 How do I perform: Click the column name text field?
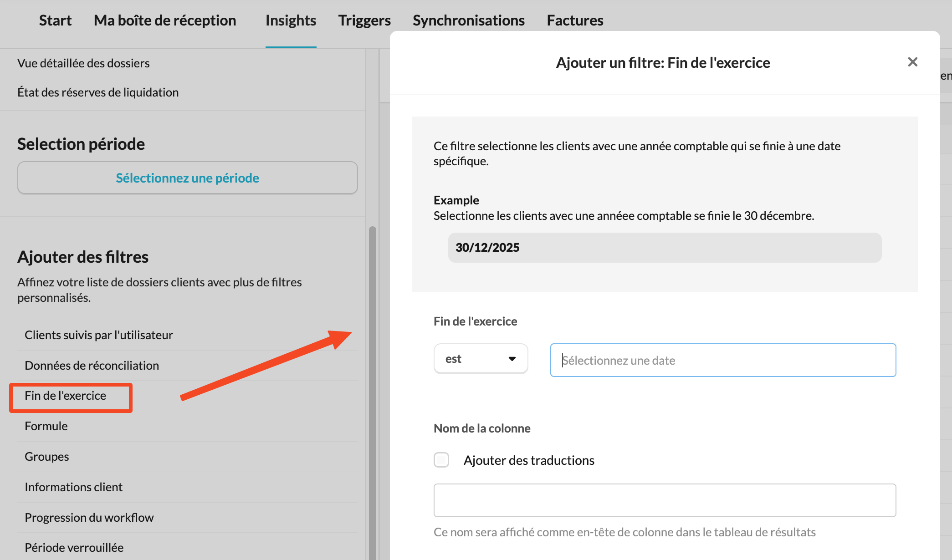[665, 500]
